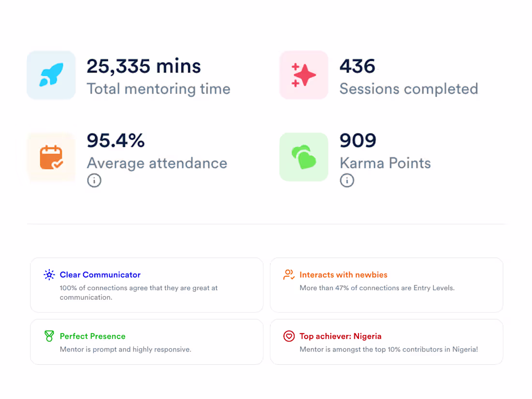Click the 436 sessions completed number
532x399 pixels.
pos(357,66)
